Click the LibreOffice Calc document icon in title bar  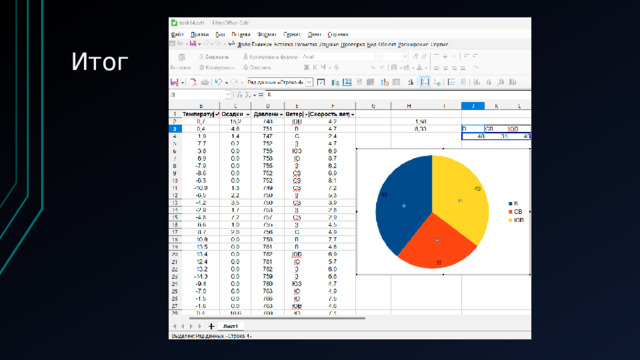[x=174, y=23]
